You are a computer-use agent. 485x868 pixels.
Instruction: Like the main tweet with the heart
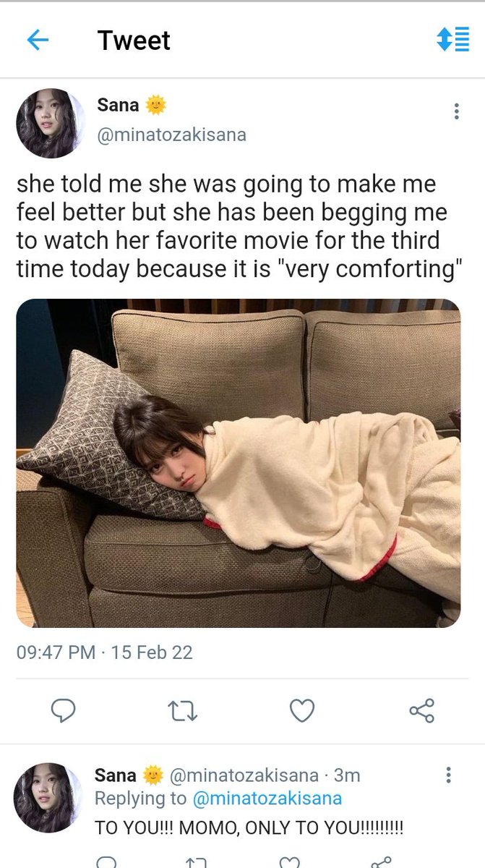tap(301, 712)
